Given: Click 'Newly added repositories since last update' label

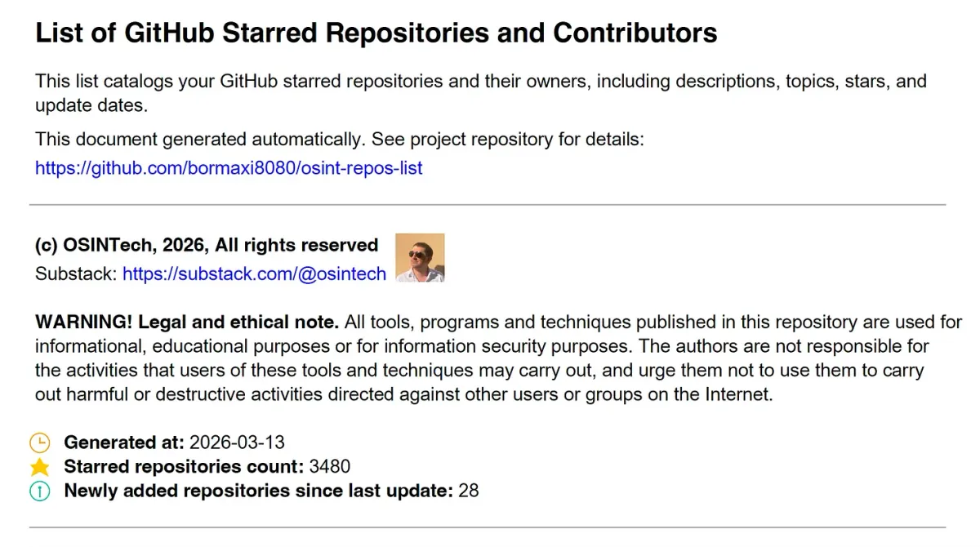Looking at the screenshot, I should pyautogui.click(x=258, y=491).
